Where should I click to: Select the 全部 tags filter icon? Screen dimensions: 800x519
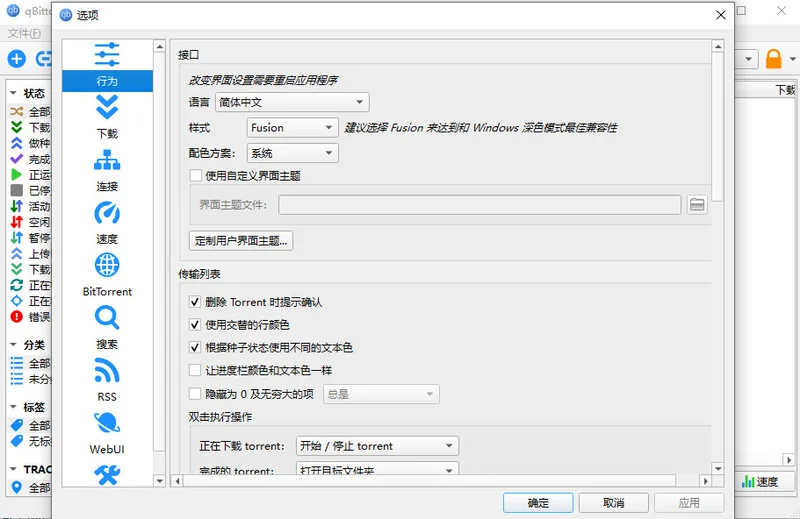[16, 425]
